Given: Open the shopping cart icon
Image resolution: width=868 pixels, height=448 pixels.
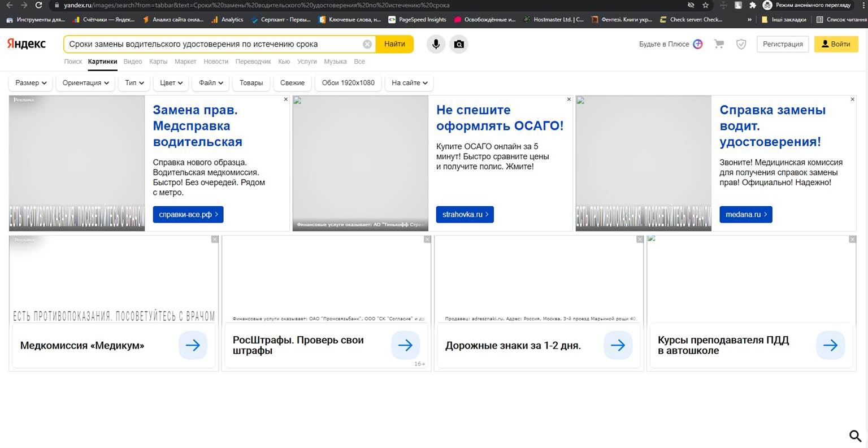Looking at the screenshot, I should pyautogui.click(x=719, y=44).
